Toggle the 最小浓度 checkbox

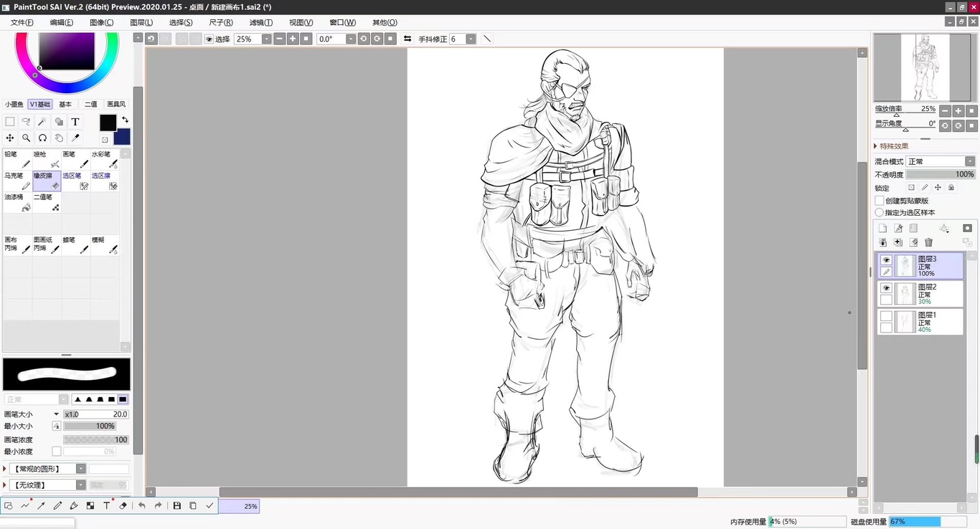point(57,452)
